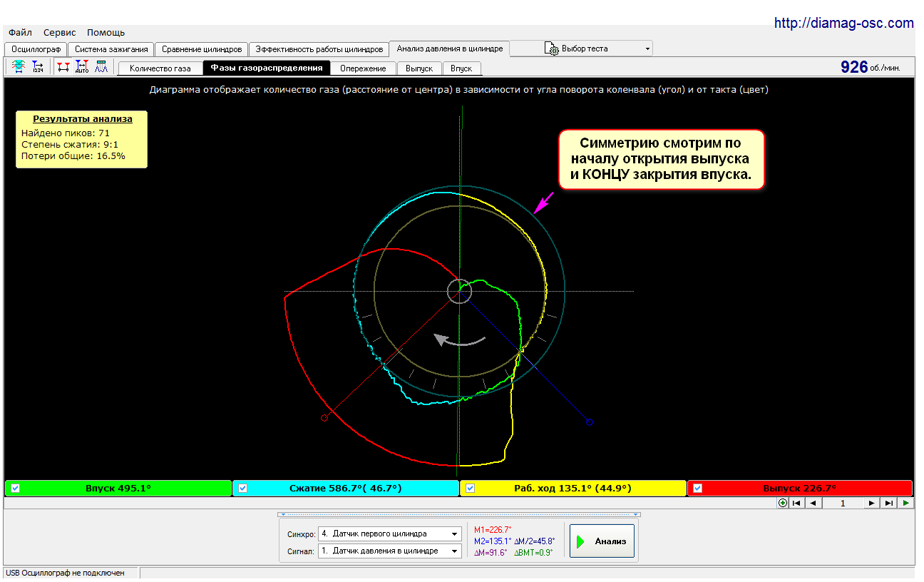The height and width of the screenshot is (582, 924).
Task: Go to the previous frame
Action: pyautogui.click(x=812, y=503)
